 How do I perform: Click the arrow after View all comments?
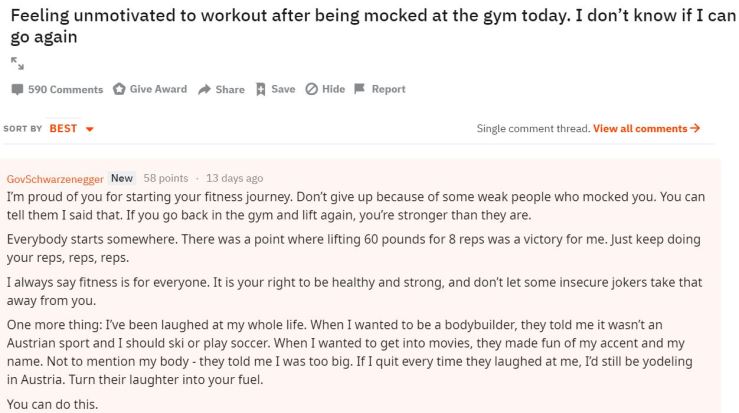(695, 129)
